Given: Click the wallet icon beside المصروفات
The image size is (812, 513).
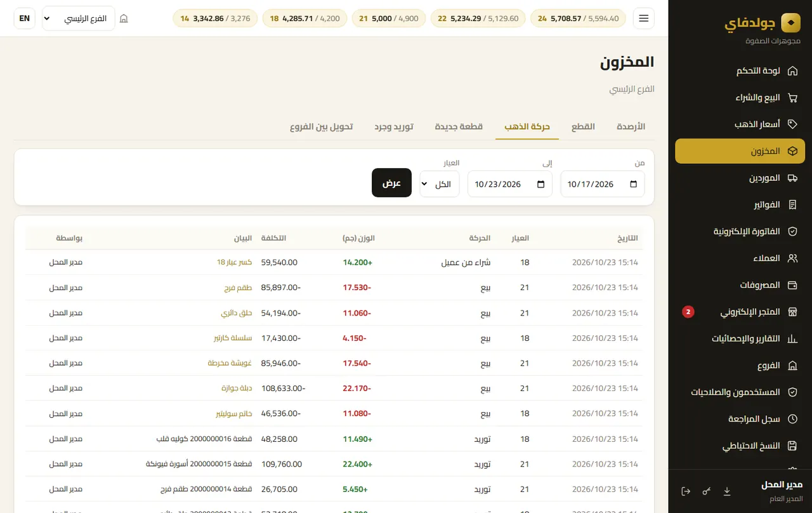Looking at the screenshot, I should (792, 285).
